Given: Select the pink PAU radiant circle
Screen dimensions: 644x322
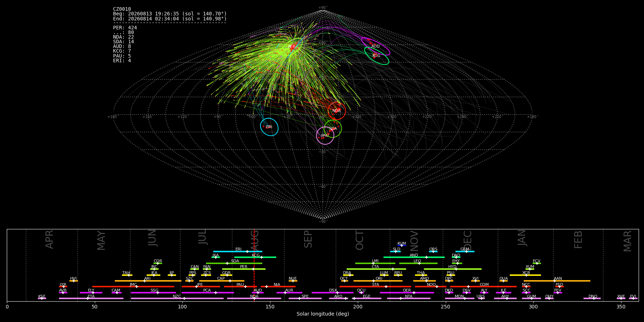Looking at the screenshot, I should [x=325, y=136].
